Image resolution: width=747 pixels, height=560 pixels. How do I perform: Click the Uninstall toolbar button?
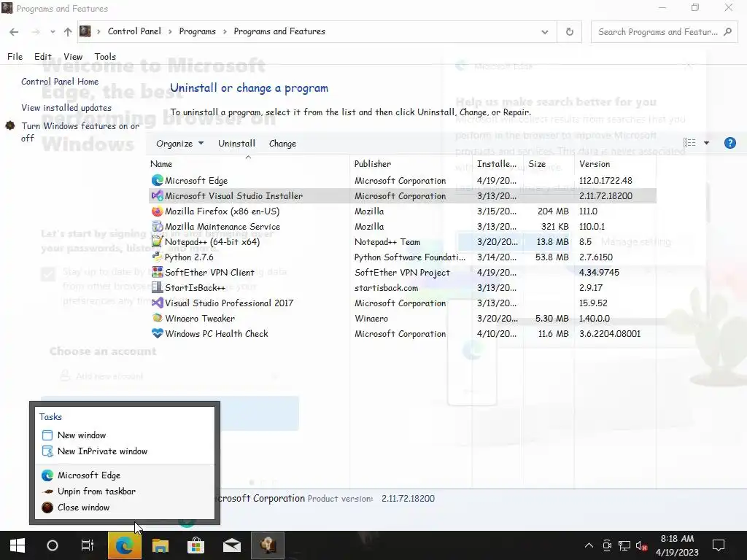236,144
